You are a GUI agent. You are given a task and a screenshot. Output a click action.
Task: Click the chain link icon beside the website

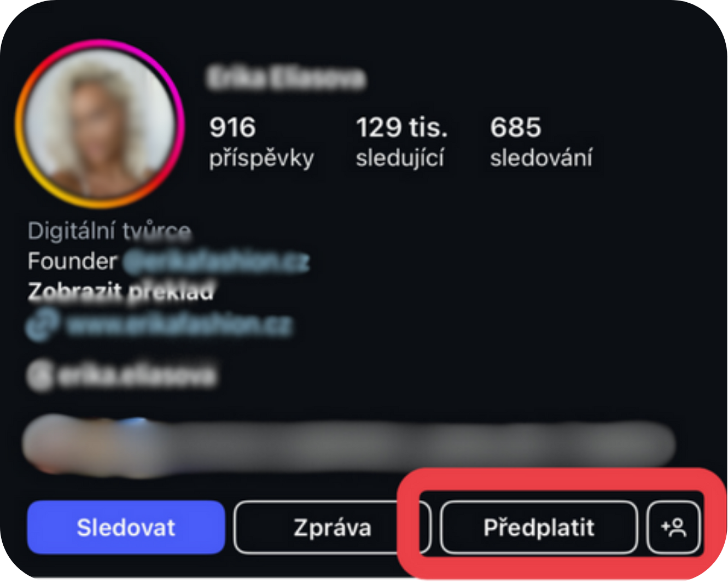pos(43,325)
